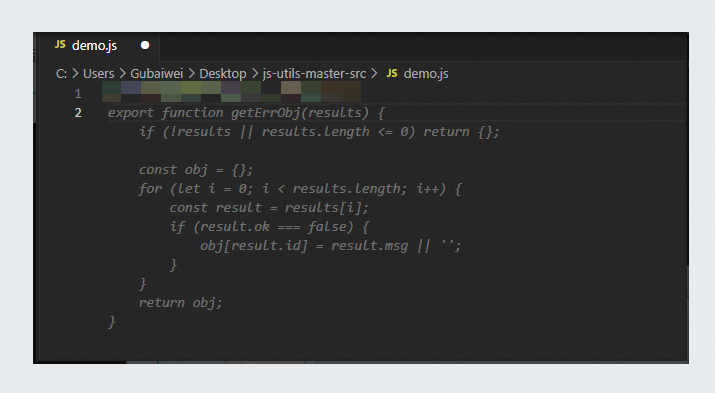Click the chevron after js-utils-master-src
The height and width of the screenshot is (393, 715).
click(x=374, y=73)
